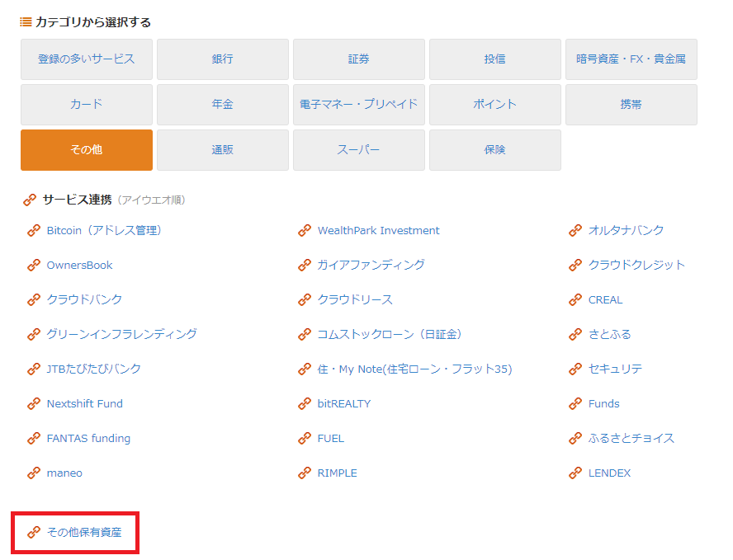
Task: Select the ポイント category
Action: click(495, 105)
